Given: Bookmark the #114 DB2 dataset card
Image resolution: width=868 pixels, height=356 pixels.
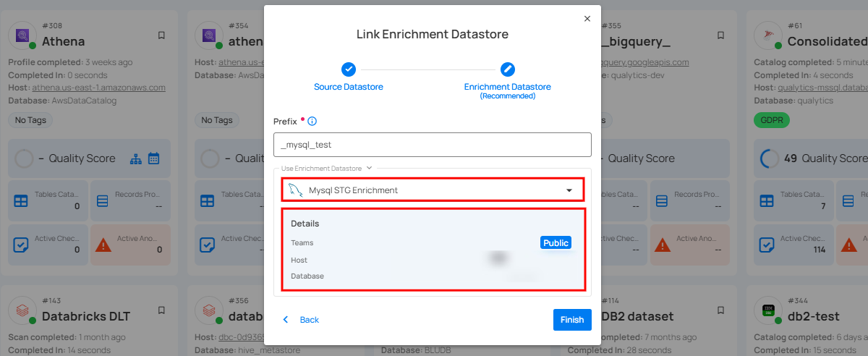Looking at the screenshot, I should [x=721, y=310].
